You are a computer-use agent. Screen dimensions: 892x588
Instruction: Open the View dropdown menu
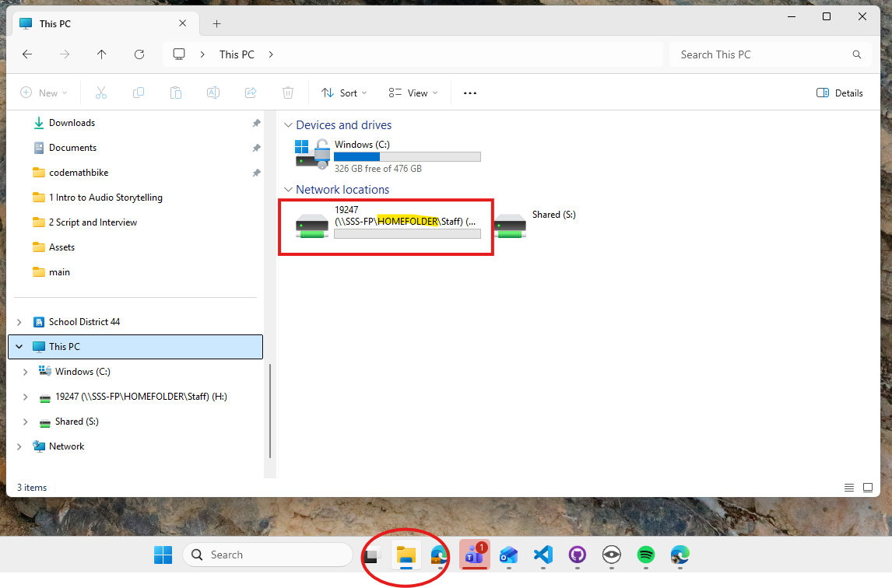tap(413, 93)
